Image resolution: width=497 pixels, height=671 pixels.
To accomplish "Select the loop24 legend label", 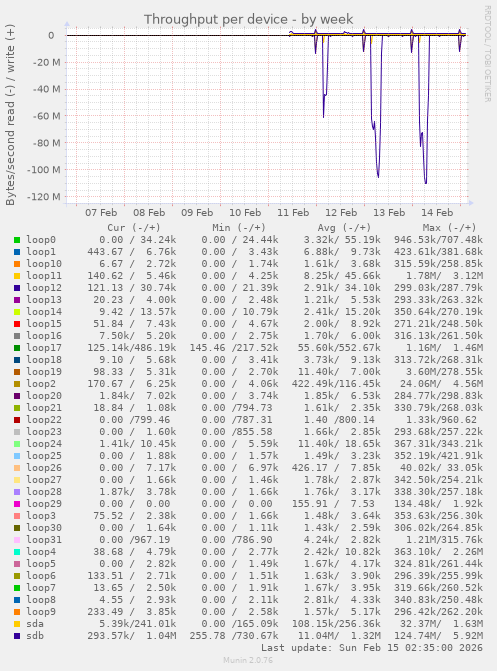I will point(44,444).
